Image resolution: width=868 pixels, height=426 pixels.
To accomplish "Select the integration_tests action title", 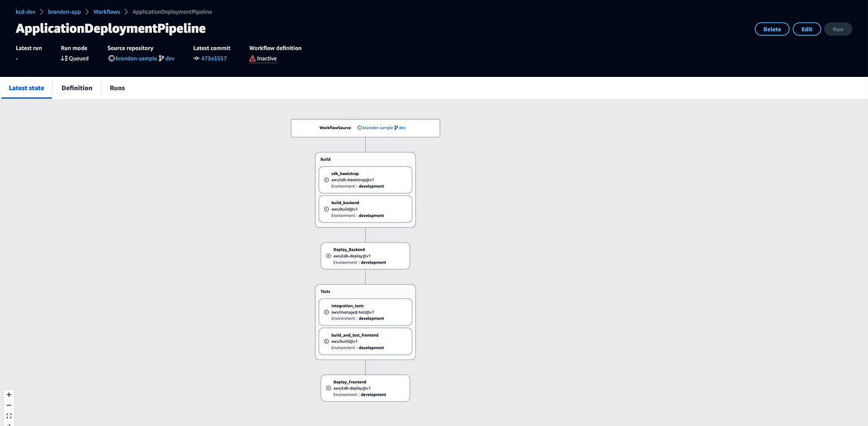I will tap(347, 306).
